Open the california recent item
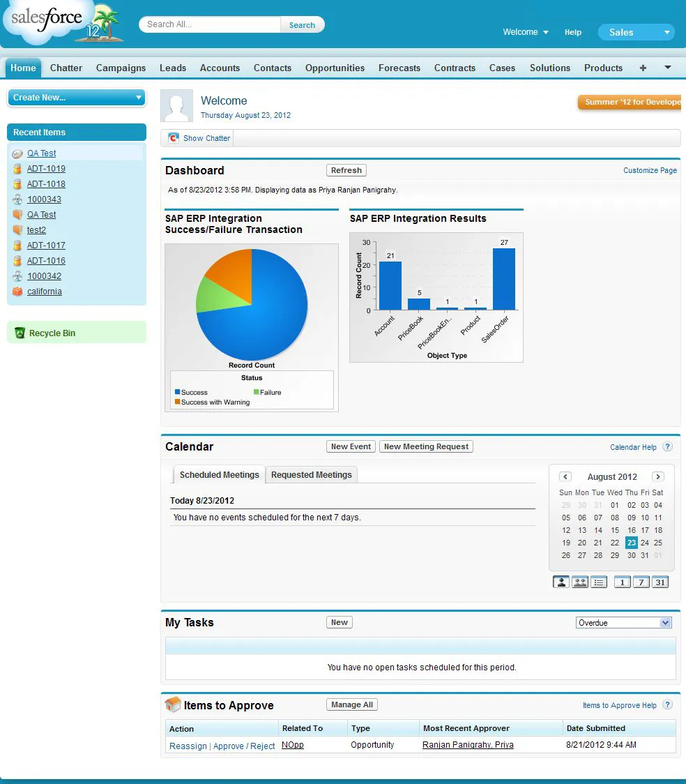Screen dimensions: 686x784 (45, 292)
